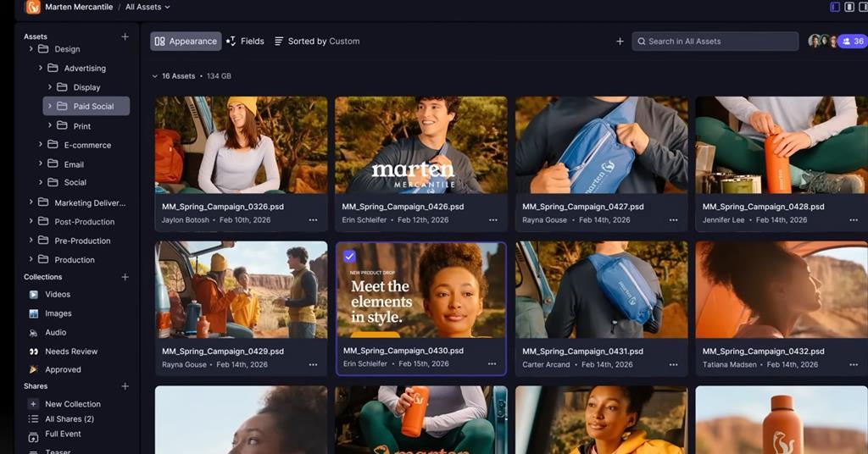Open the All Assets breadcrumb dropdown
This screenshot has width=868, height=454.
point(147,7)
